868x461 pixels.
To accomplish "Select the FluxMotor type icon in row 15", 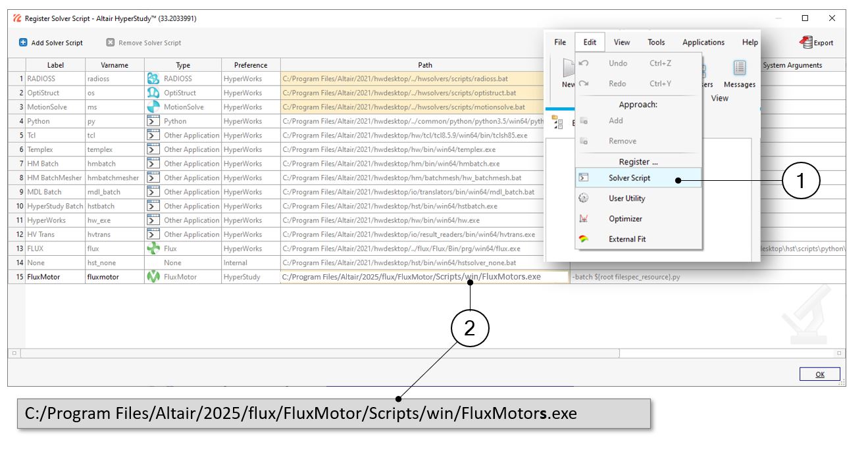I will pos(153,277).
